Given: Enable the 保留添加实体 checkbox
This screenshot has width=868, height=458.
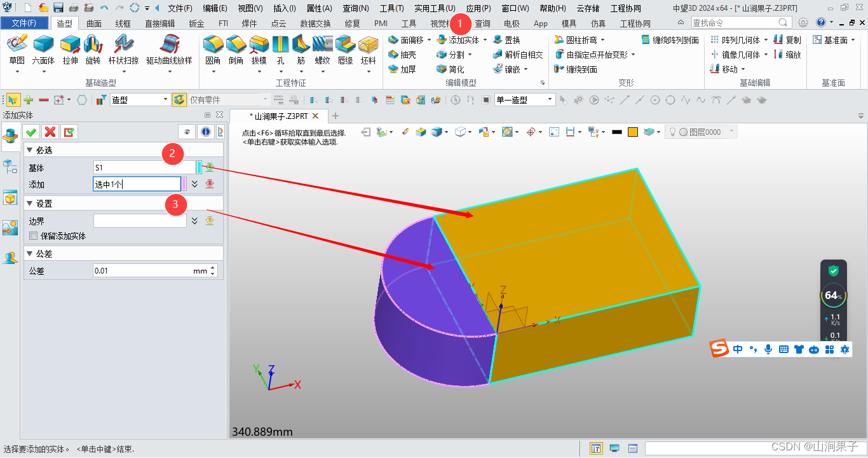Looking at the screenshot, I should click(x=32, y=235).
